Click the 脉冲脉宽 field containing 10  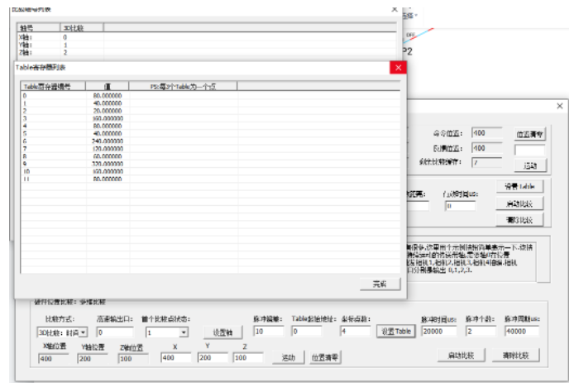tap(269, 332)
